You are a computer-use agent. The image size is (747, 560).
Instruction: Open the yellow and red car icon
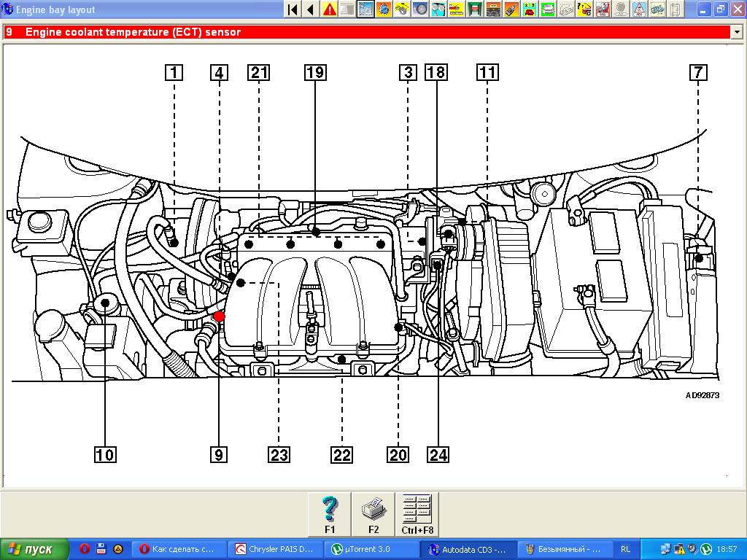(x=457, y=9)
